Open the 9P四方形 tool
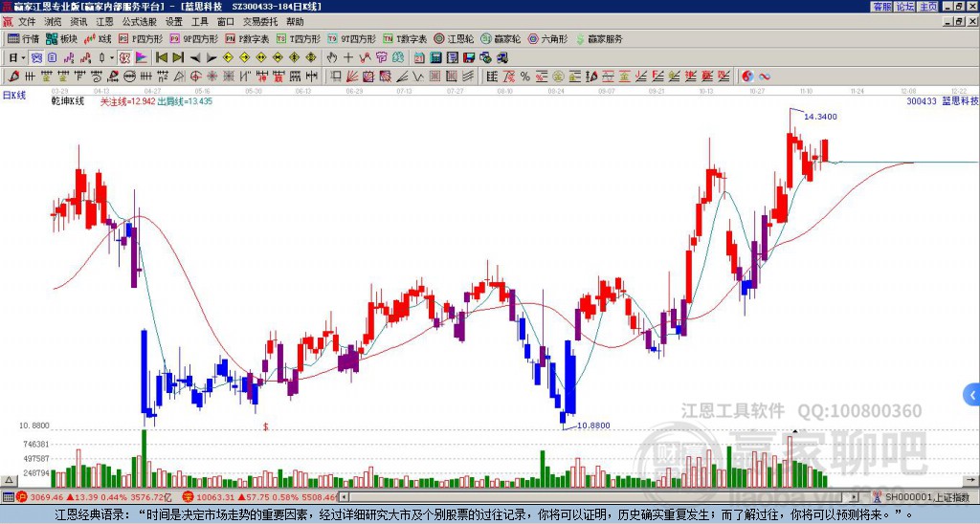This screenshot has height=524, width=980. click(x=193, y=38)
